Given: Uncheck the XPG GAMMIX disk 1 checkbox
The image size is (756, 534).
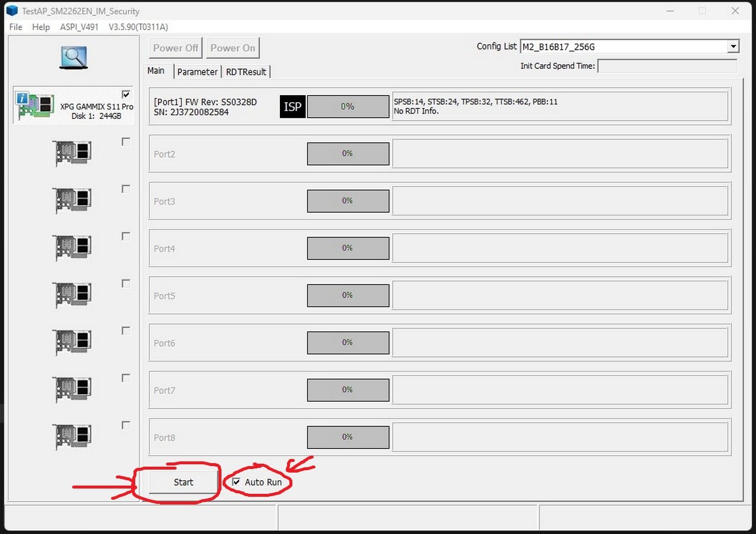Looking at the screenshot, I should point(126,95).
